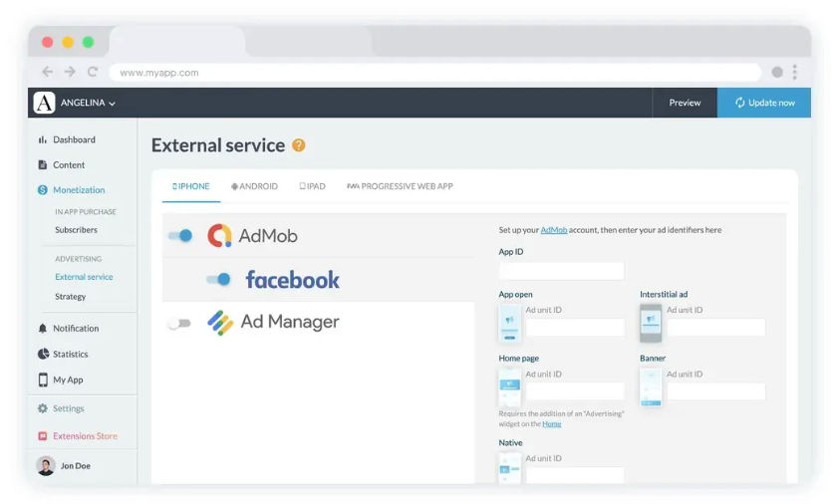Click the App ID input field
The width and height of the screenshot is (833, 504).
click(x=561, y=271)
